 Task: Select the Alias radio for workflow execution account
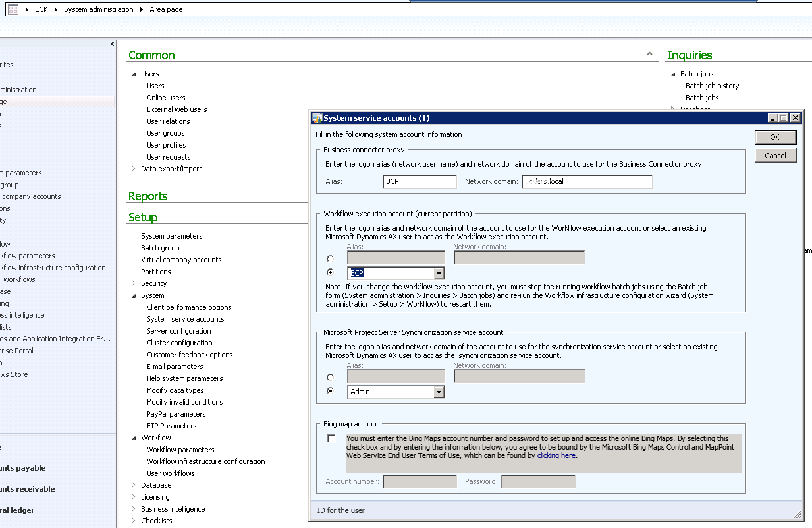(330, 258)
